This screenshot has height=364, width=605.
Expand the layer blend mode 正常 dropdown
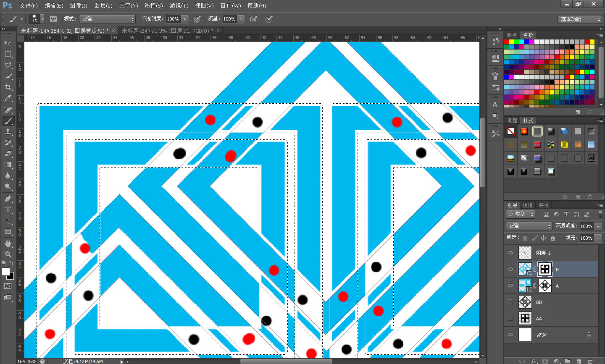click(x=529, y=226)
